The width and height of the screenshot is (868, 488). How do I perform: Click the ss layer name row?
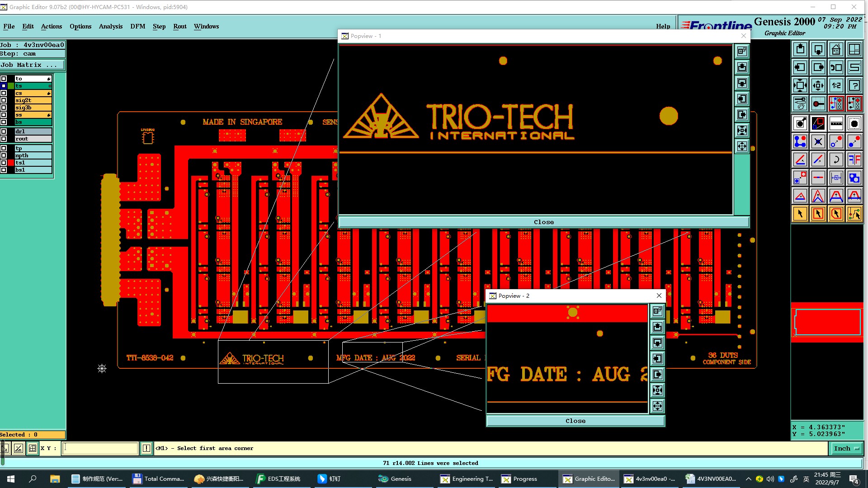click(x=33, y=115)
